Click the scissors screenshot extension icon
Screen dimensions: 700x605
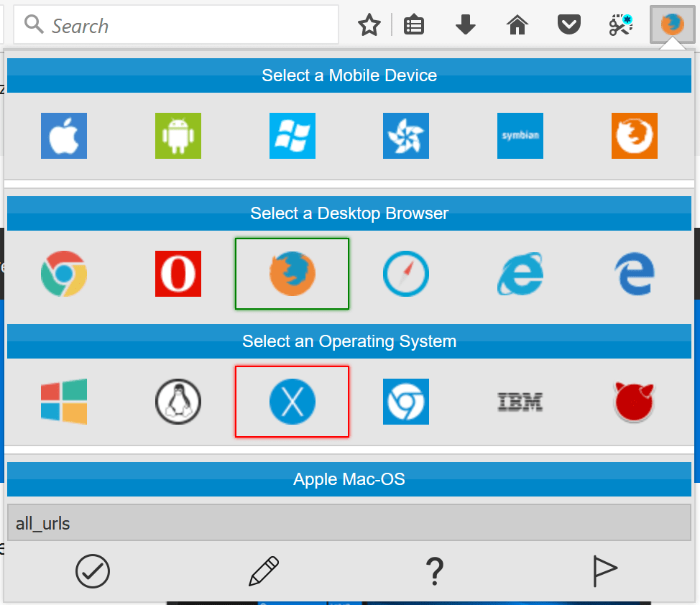pyautogui.click(x=620, y=25)
